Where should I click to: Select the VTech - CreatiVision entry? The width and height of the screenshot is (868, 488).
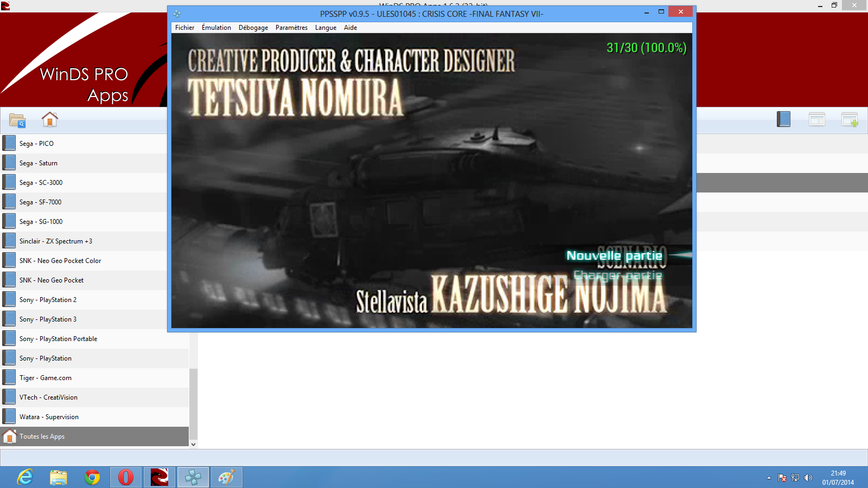(x=94, y=397)
